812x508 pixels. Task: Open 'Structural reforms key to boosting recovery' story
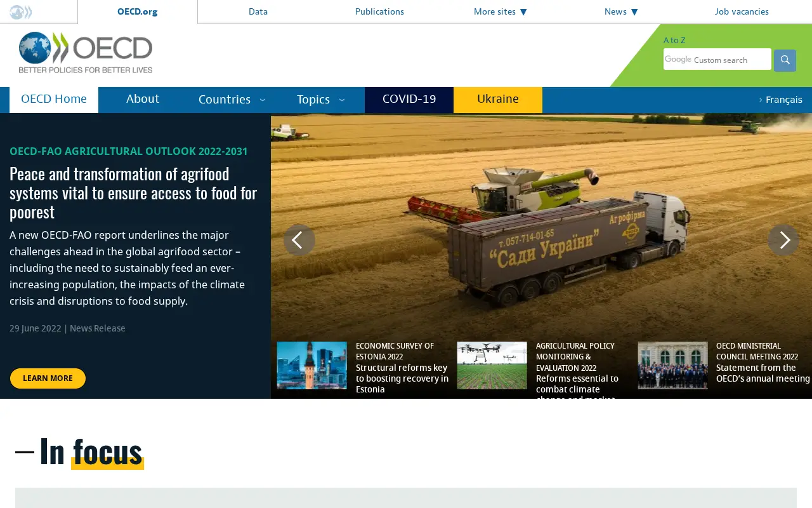coord(402,378)
